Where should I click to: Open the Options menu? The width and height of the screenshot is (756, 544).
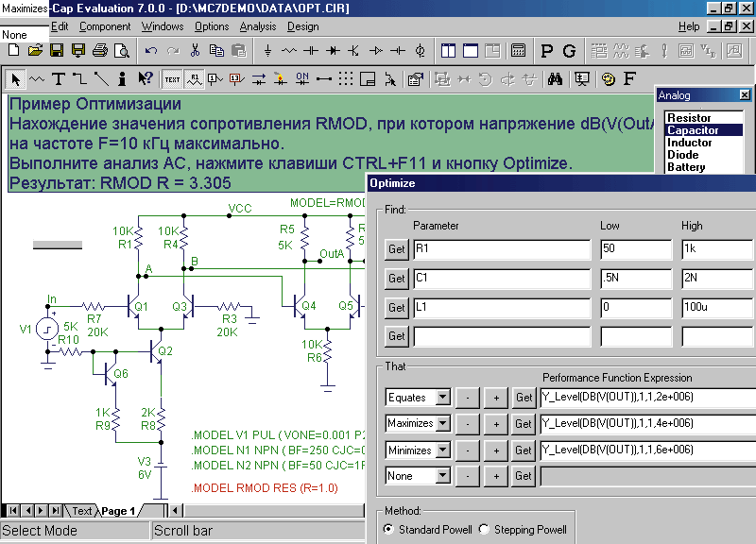tap(212, 26)
